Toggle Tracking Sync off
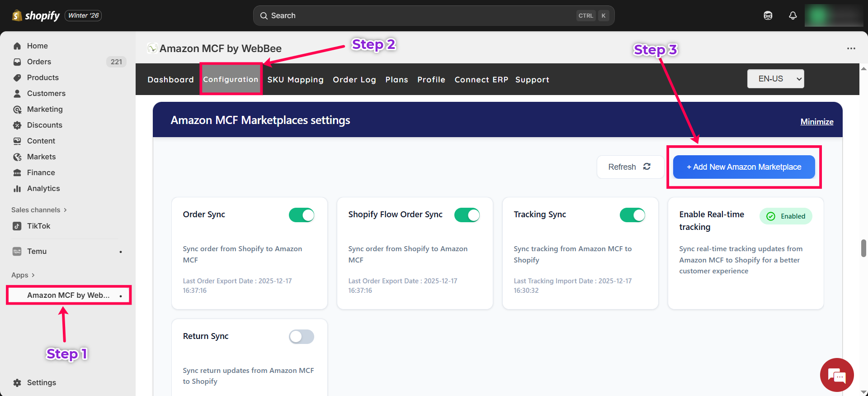 tap(632, 215)
